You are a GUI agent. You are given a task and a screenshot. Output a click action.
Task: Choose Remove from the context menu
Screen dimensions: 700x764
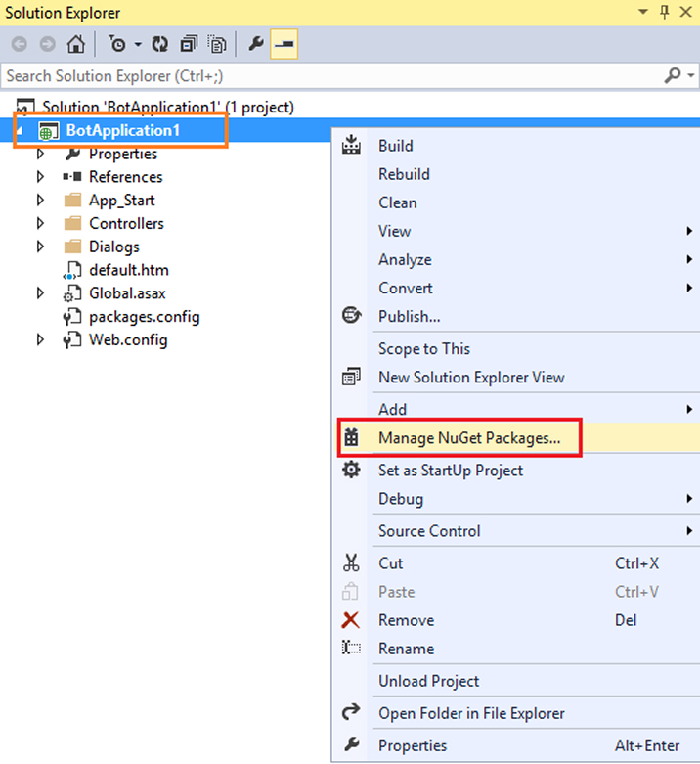(x=516, y=620)
